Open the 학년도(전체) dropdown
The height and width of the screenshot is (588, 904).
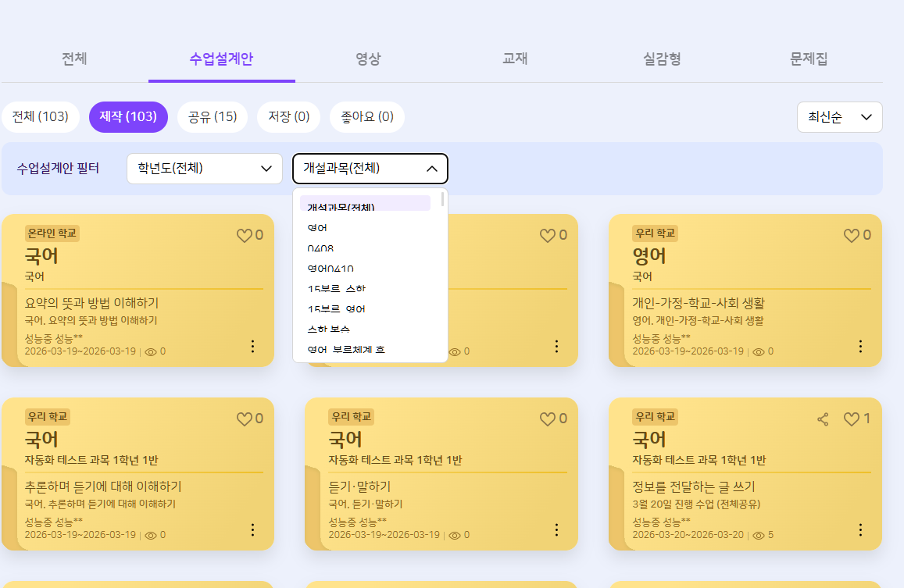tap(204, 168)
